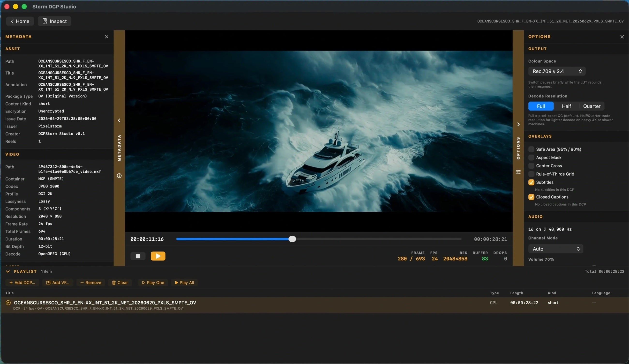
Task: Click the DCP filename in the top right
Action: (550, 21)
